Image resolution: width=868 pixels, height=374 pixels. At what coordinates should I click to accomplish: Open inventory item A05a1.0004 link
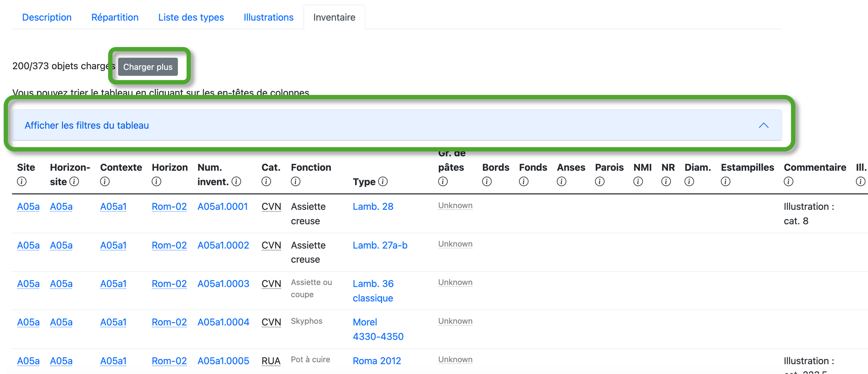click(223, 322)
